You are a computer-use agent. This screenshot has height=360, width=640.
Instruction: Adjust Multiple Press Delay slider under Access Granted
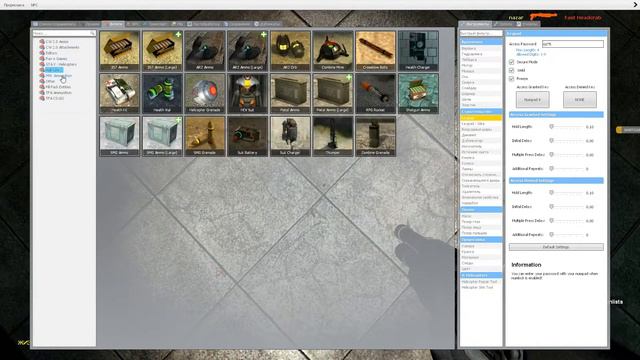[x=567, y=155]
